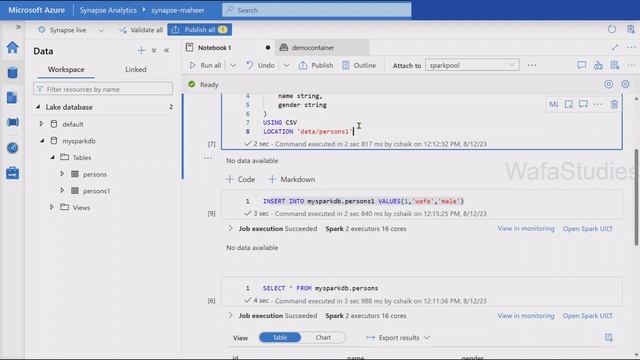The height and width of the screenshot is (360, 640).
Task: Click Run all button
Action: click(x=205, y=65)
